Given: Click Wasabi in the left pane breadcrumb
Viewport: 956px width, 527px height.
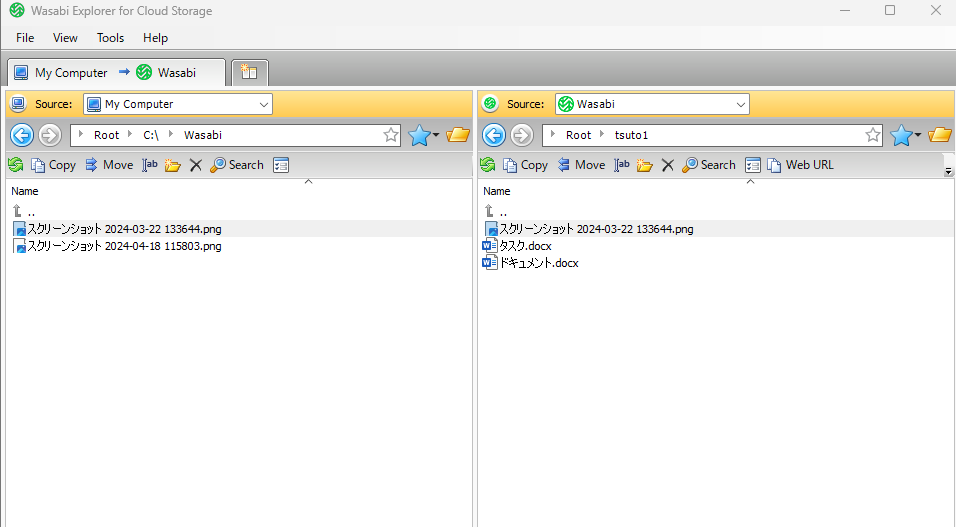Looking at the screenshot, I should (203, 135).
